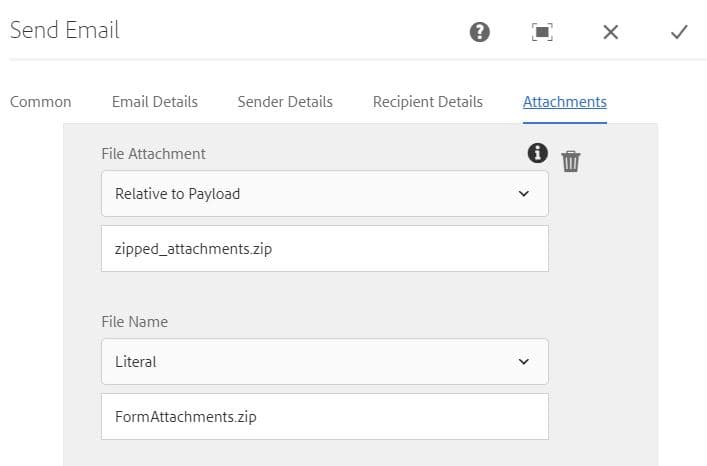Click the Send Email dialog title

coord(64,30)
